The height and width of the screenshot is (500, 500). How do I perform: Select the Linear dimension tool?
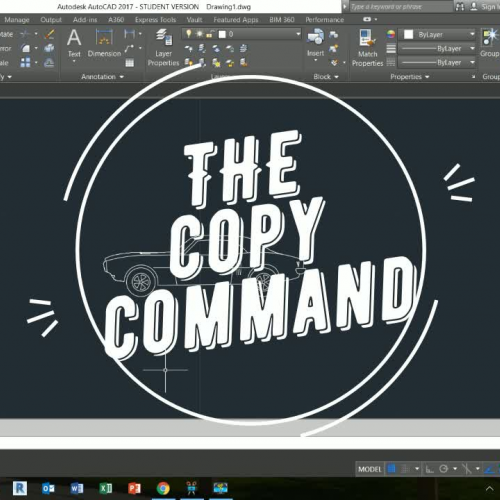click(129, 34)
